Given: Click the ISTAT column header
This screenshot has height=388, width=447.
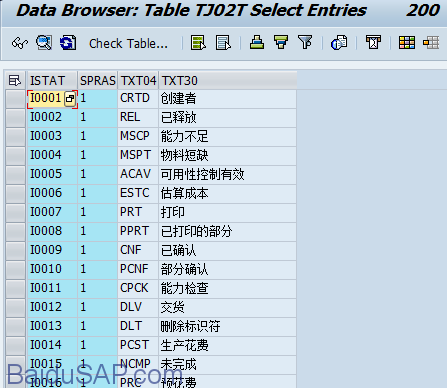Looking at the screenshot, I should pos(52,80).
